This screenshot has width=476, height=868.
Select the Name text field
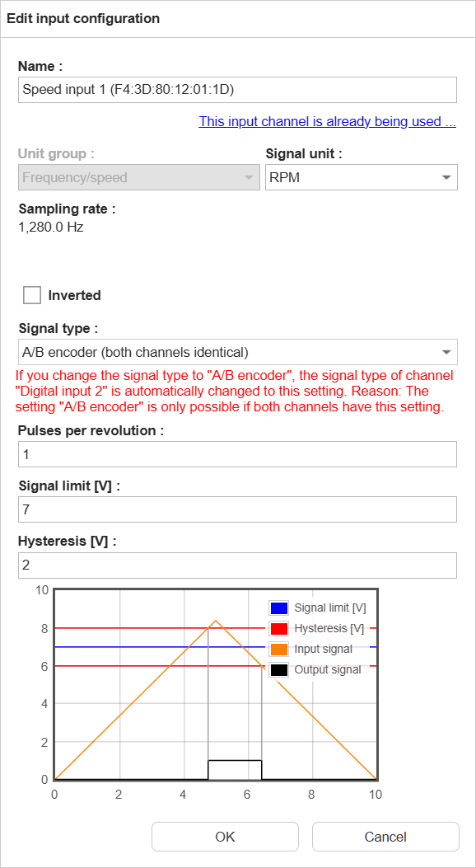237,89
